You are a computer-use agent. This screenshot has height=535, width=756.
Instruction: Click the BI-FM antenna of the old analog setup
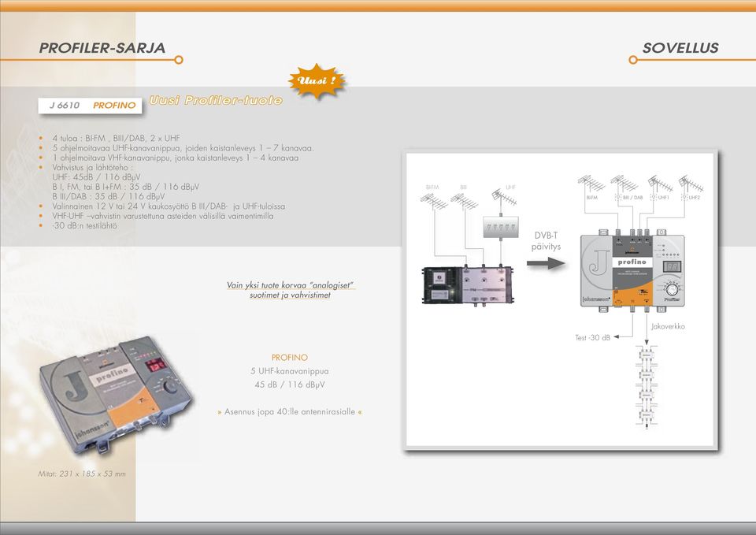434,201
